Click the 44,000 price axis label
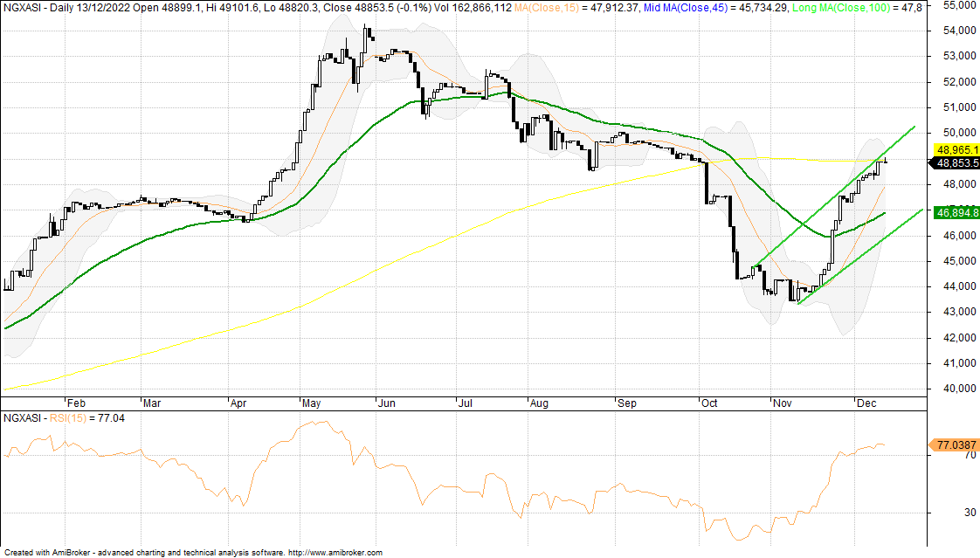Viewport: 980px width, 558px height. click(959, 286)
